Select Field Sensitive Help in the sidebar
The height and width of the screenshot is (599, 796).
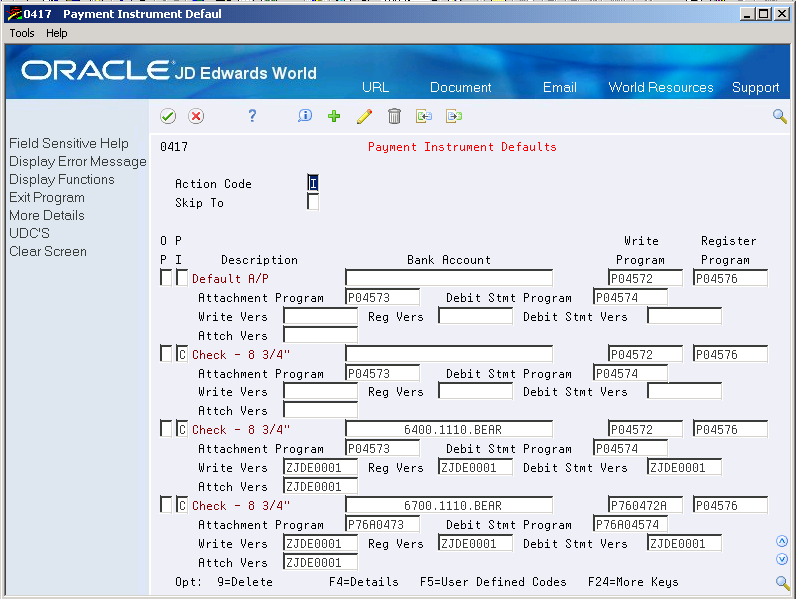[x=69, y=144]
